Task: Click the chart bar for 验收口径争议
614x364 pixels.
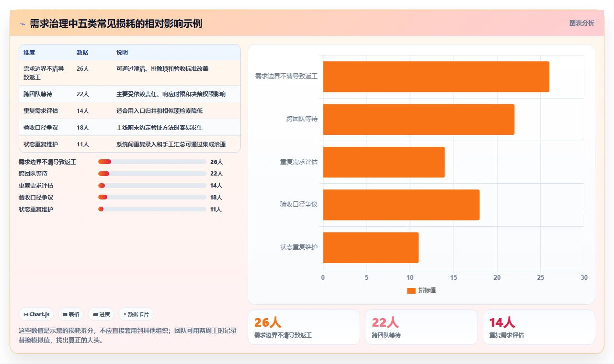Action: [x=401, y=205]
